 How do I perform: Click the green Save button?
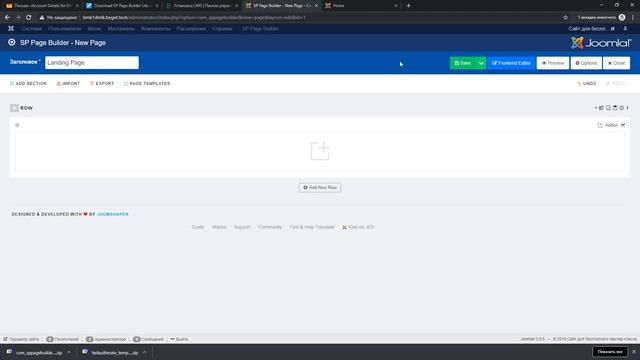463,63
